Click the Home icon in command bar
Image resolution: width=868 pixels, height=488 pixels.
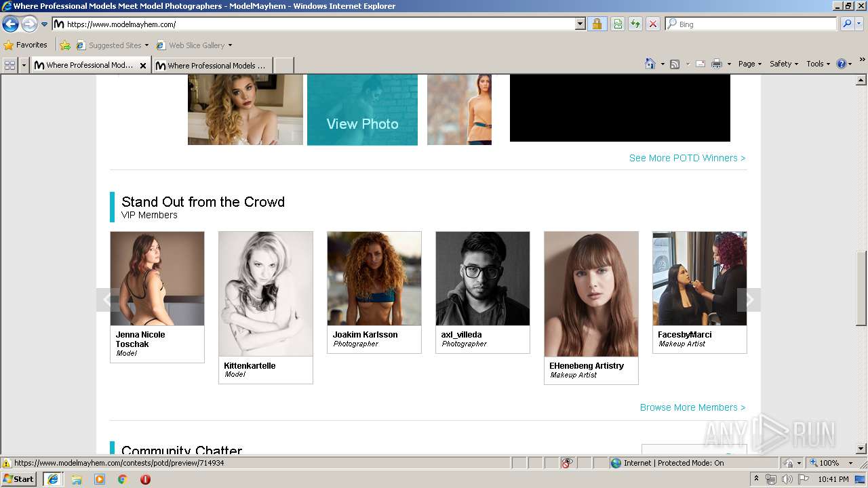tap(650, 64)
